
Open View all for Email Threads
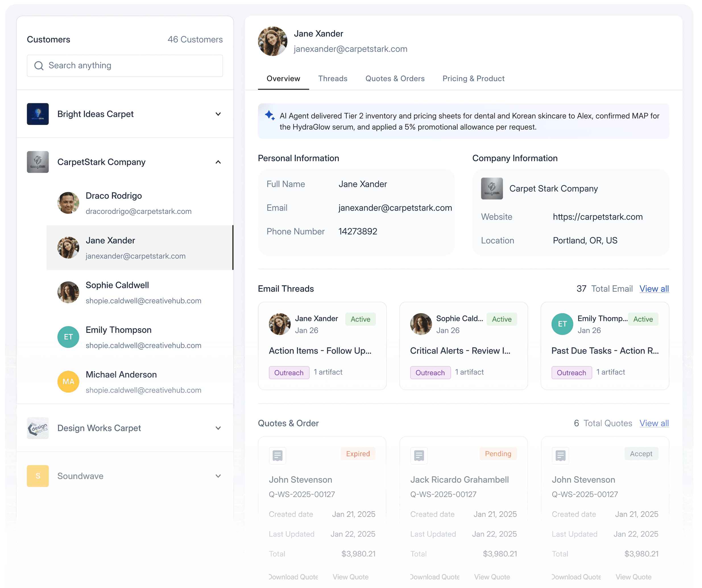(x=654, y=289)
